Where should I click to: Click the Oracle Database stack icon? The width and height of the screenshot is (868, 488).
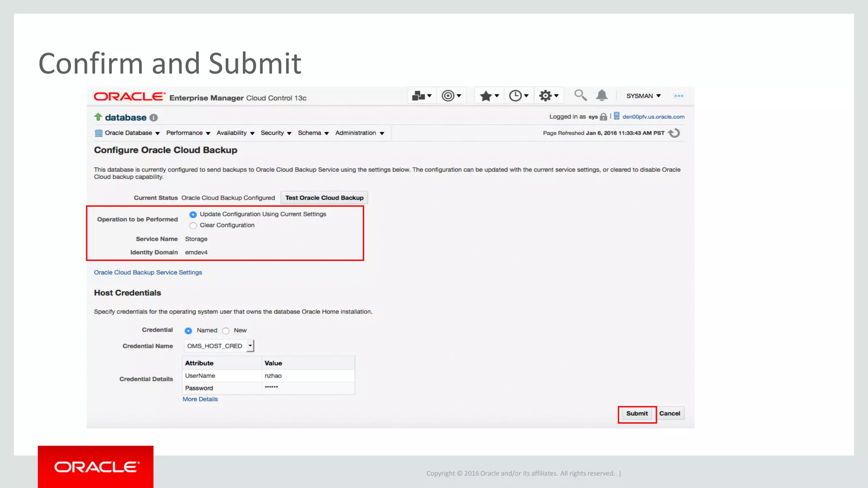point(99,133)
